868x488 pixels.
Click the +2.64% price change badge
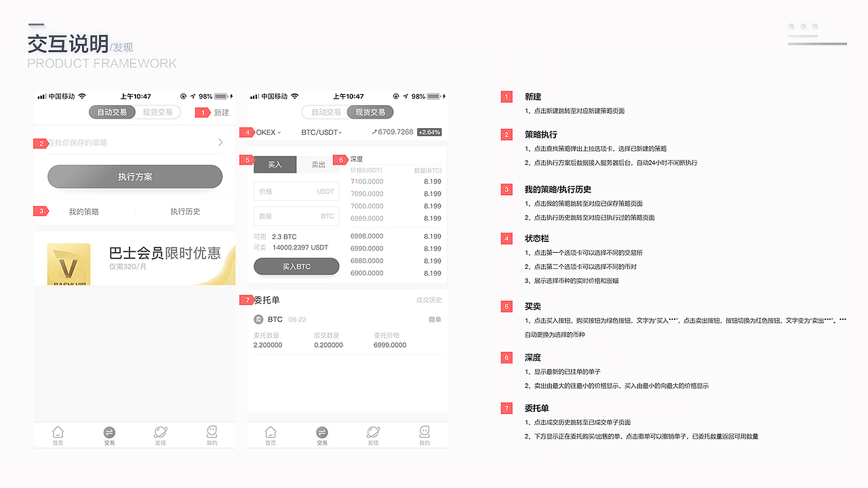(x=429, y=131)
